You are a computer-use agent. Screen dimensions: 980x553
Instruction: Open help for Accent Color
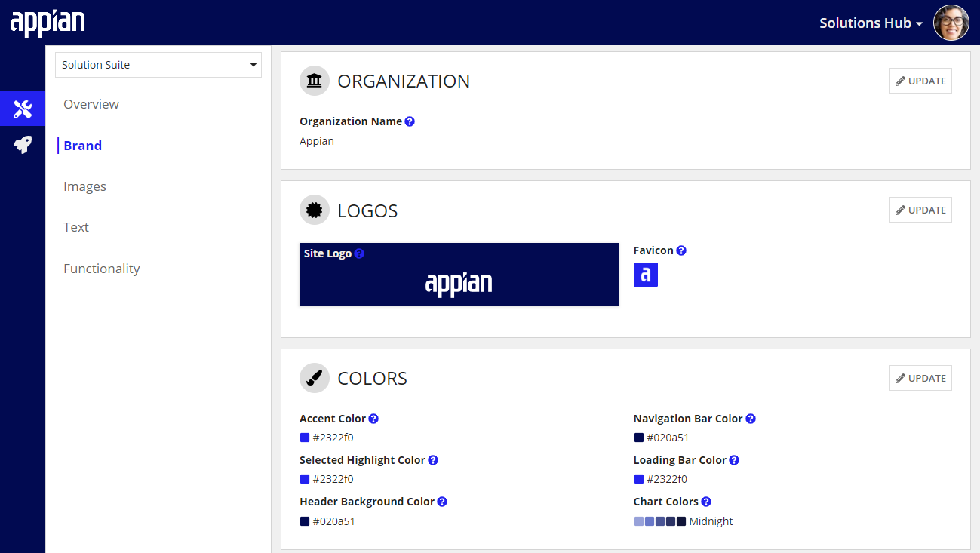coord(373,419)
